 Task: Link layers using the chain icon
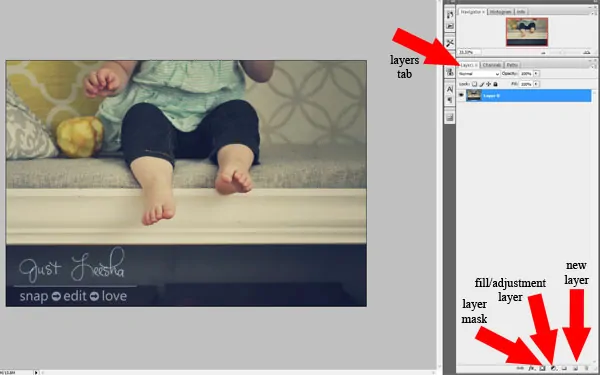point(520,368)
